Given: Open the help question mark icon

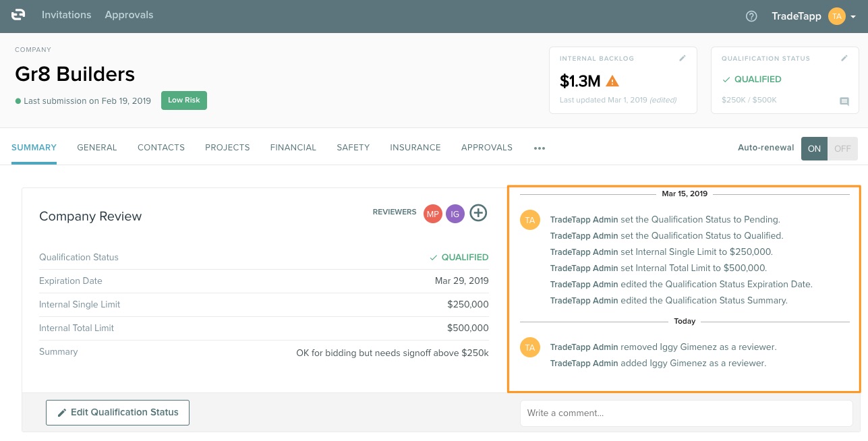Looking at the screenshot, I should click(751, 16).
